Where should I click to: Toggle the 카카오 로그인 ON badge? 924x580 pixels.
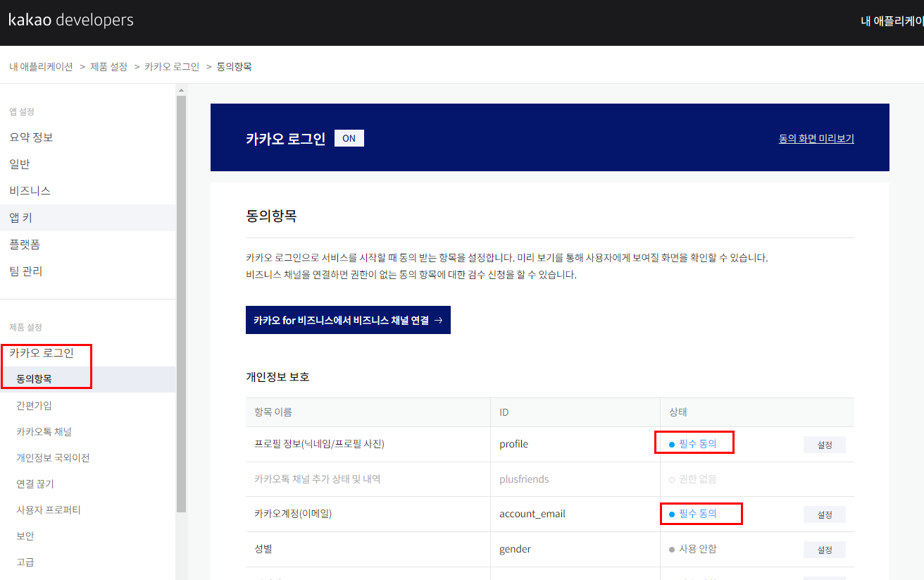click(349, 138)
